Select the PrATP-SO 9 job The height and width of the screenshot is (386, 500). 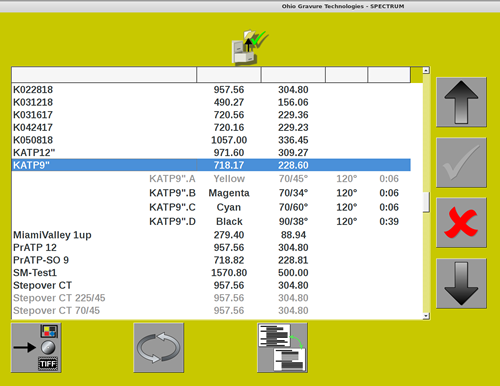click(x=211, y=260)
